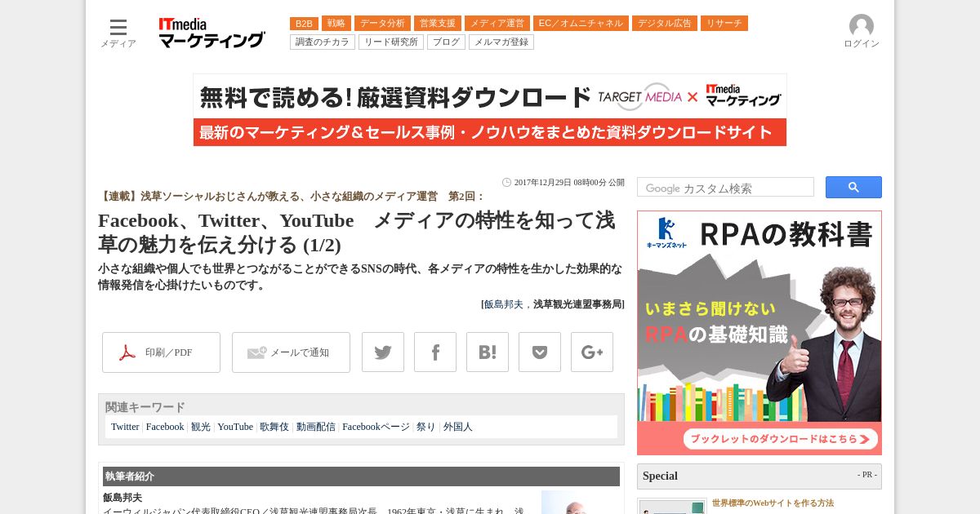Focus the Google カスタム検索 field
The image size is (980, 514).
(x=725, y=188)
